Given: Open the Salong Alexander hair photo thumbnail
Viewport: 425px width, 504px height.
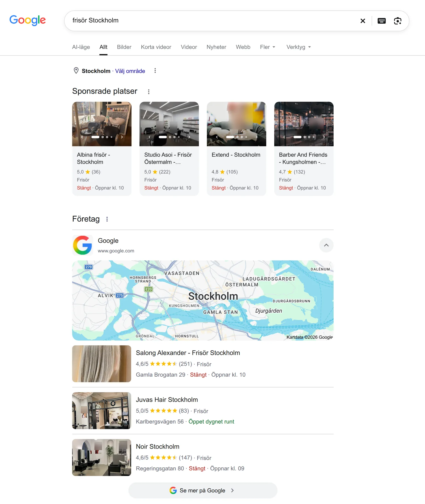Looking at the screenshot, I should [x=101, y=364].
